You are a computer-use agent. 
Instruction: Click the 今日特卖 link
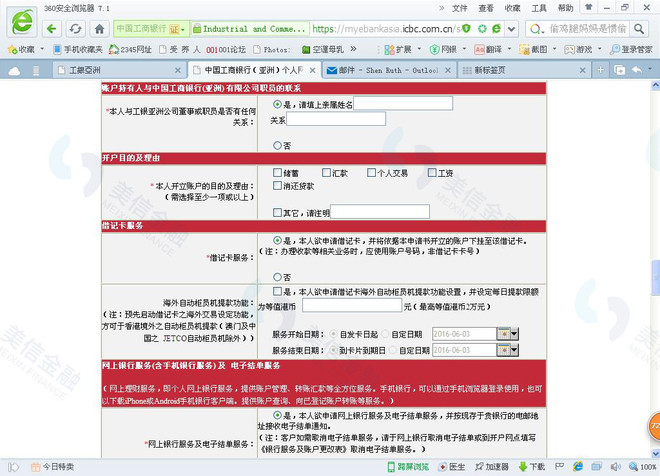click(53, 467)
